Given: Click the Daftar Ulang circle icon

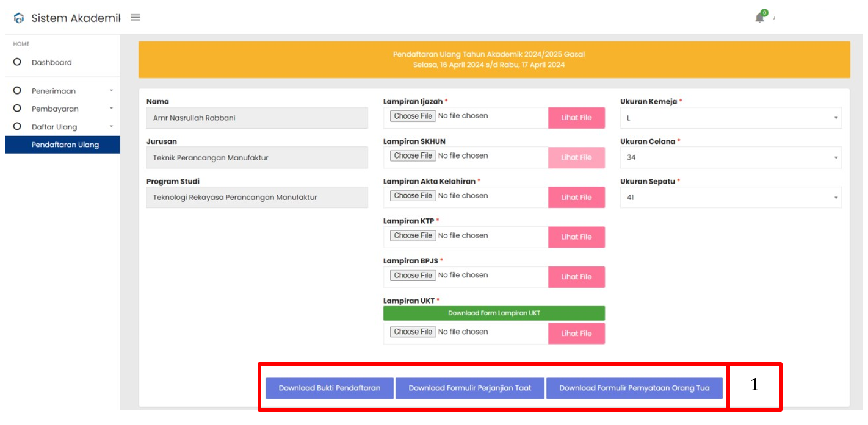Looking at the screenshot, I should point(17,127).
